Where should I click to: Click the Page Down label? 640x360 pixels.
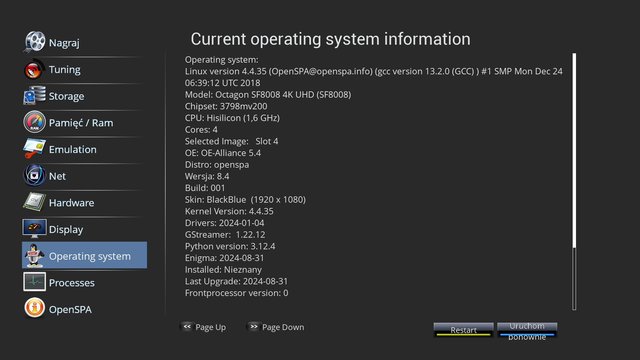pyautogui.click(x=283, y=327)
